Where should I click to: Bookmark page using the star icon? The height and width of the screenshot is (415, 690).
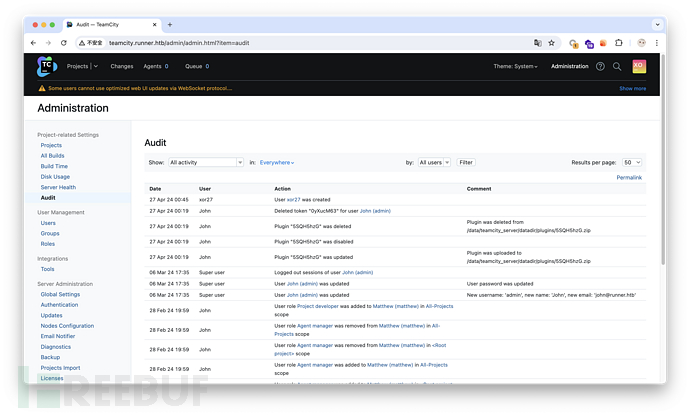click(x=552, y=43)
